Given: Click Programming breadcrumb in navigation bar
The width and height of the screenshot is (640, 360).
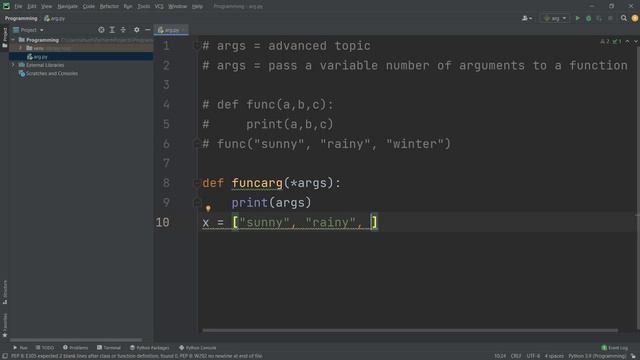Looking at the screenshot, I should [x=21, y=18].
